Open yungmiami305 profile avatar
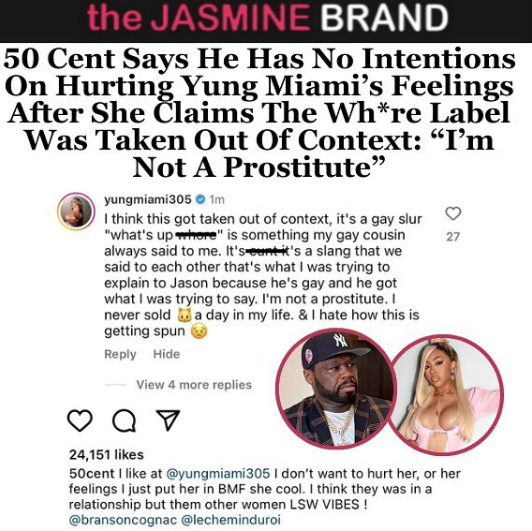 click(x=76, y=211)
